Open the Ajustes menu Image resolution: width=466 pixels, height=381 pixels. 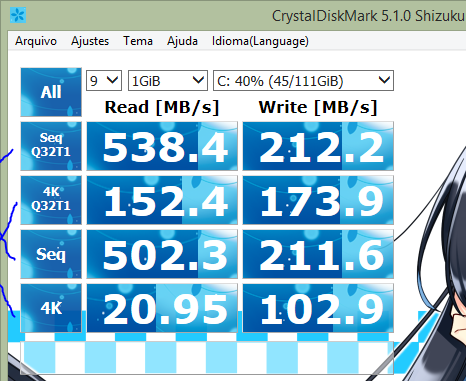tap(90, 41)
